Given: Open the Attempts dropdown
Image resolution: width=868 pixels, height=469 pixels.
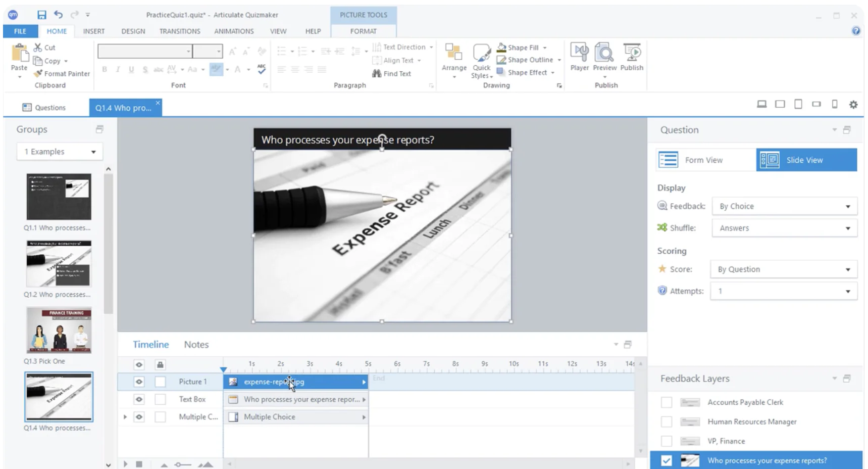Looking at the screenshot, I should [x=784, y=291].
